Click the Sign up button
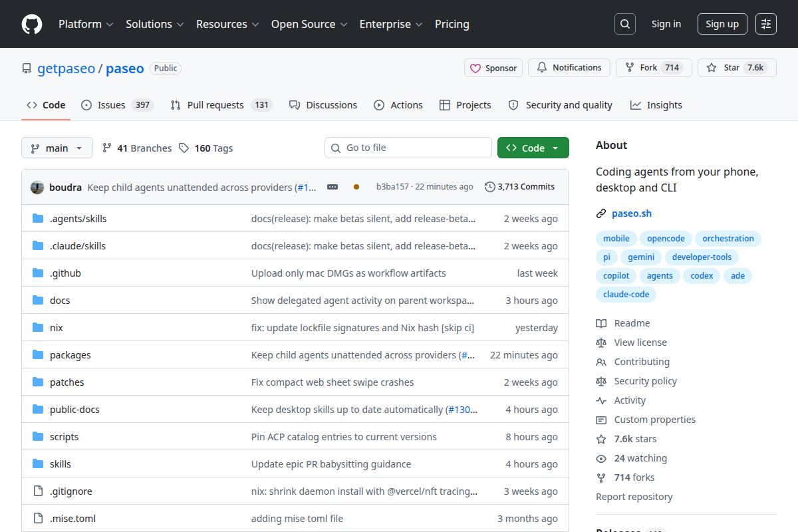798x532 pixels. click(x=722, y=24)
